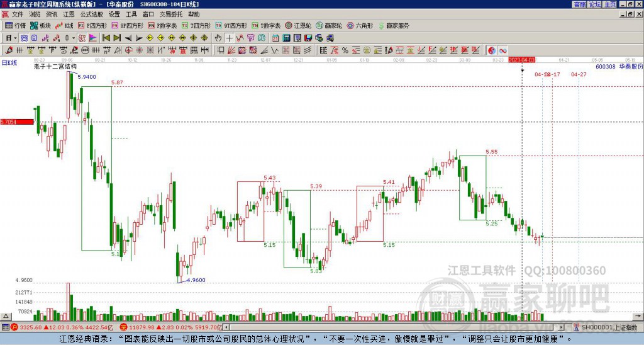Click the calendar icon showing 21
The width and height of the screenshot is (644, 345).
tap(275, 38)
